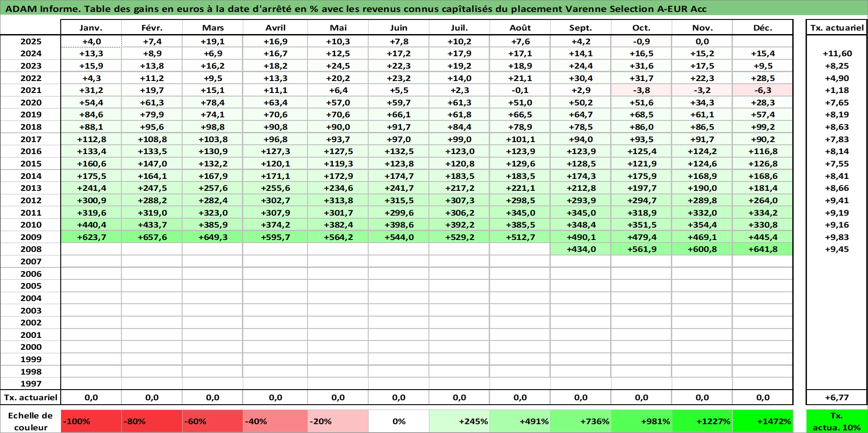Select the +31,7 cell in October 2022

coord(641,78)
